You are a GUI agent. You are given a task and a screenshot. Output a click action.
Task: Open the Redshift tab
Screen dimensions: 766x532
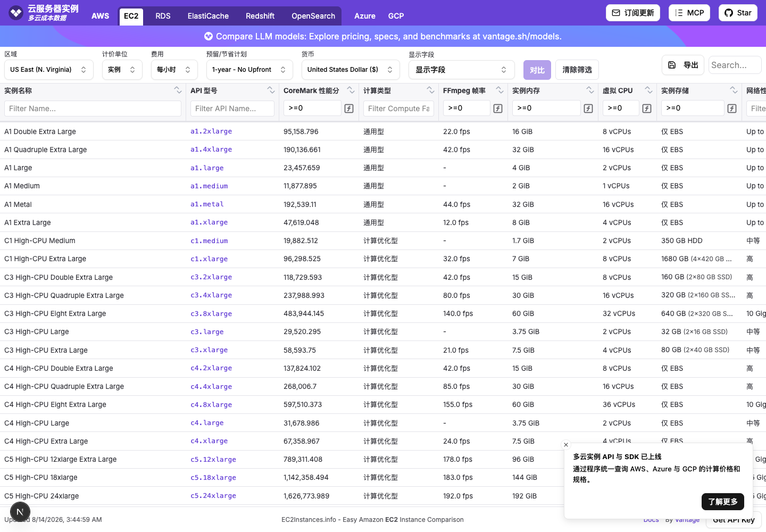tap(260, 16)
